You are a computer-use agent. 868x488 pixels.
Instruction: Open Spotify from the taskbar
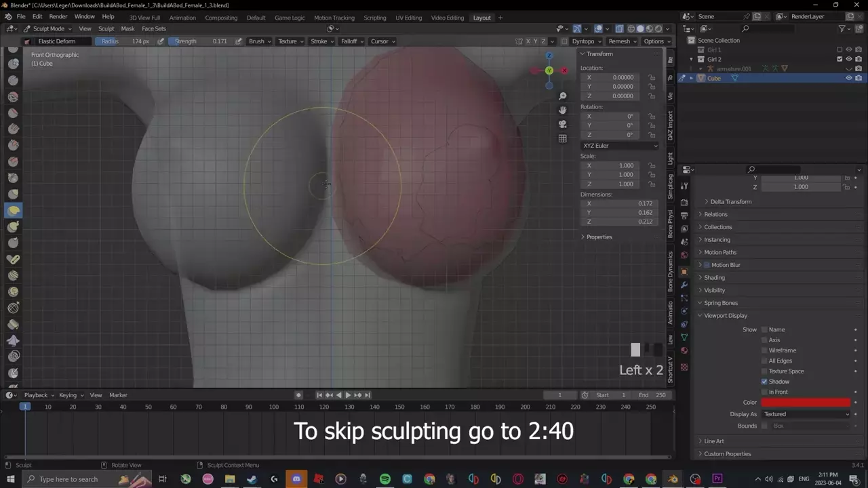(x=384, y=479)
